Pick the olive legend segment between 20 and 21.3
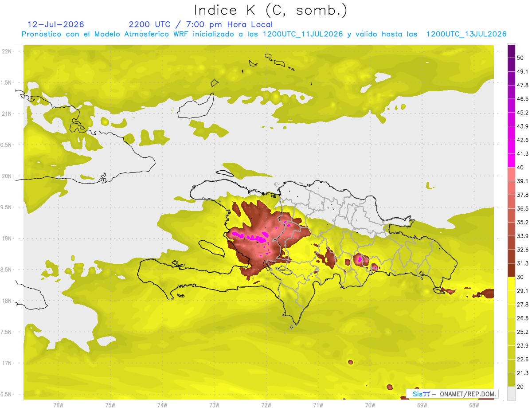This screenshot has width=532, height=411. click(511, 380)
